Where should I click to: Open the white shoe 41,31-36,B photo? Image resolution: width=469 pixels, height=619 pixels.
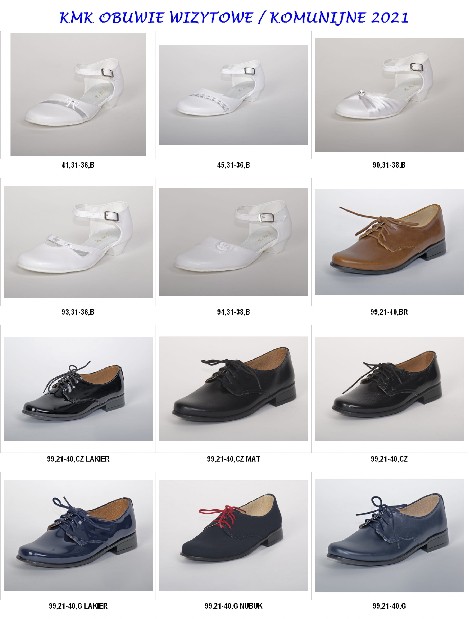[78, 94]
